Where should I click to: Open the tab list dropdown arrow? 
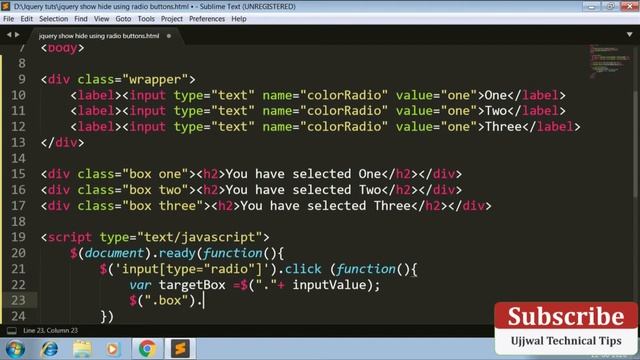point(629,35)
